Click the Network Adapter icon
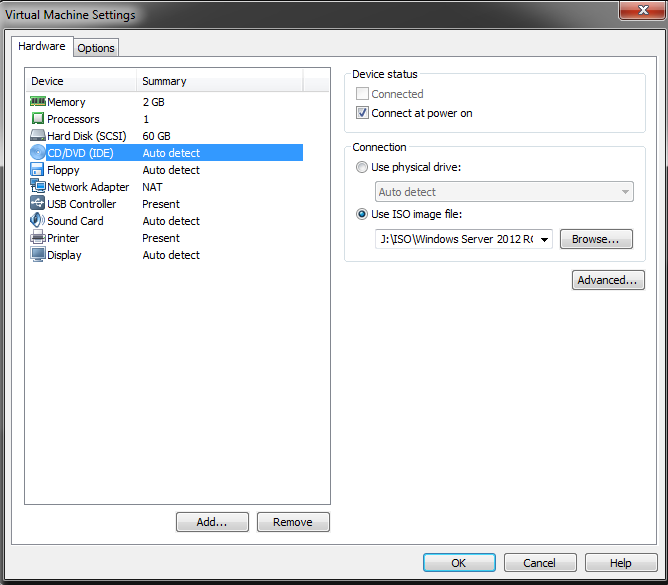 click(x=38, y=186)
